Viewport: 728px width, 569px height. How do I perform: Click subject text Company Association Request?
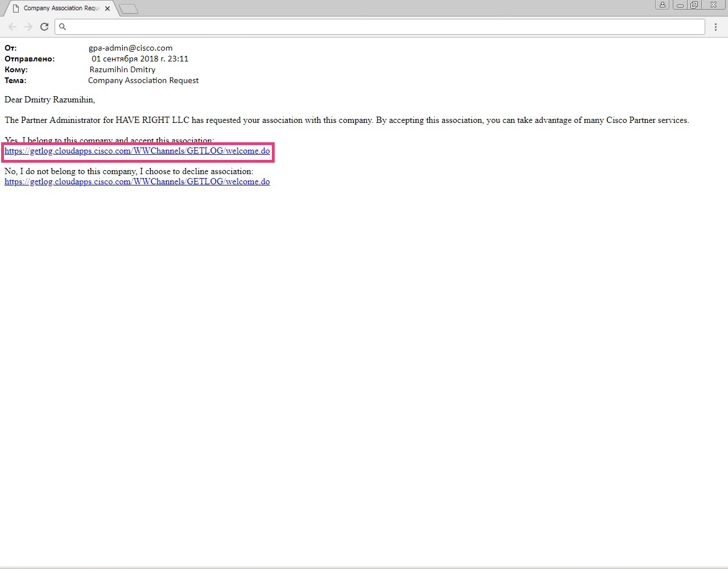[143, 80]
